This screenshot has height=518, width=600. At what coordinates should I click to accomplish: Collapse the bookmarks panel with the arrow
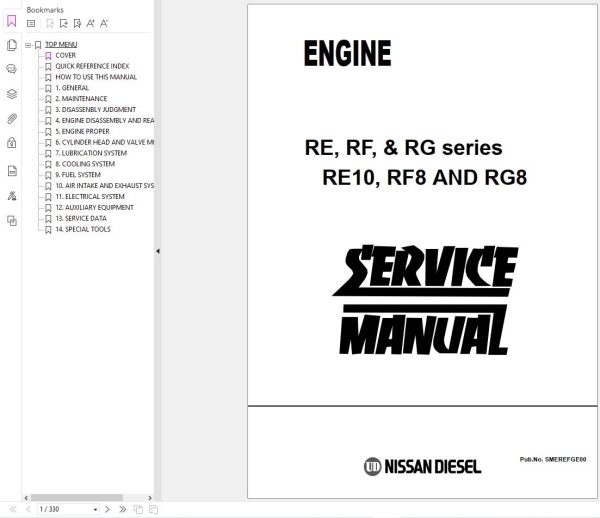[x=158, y=251]
